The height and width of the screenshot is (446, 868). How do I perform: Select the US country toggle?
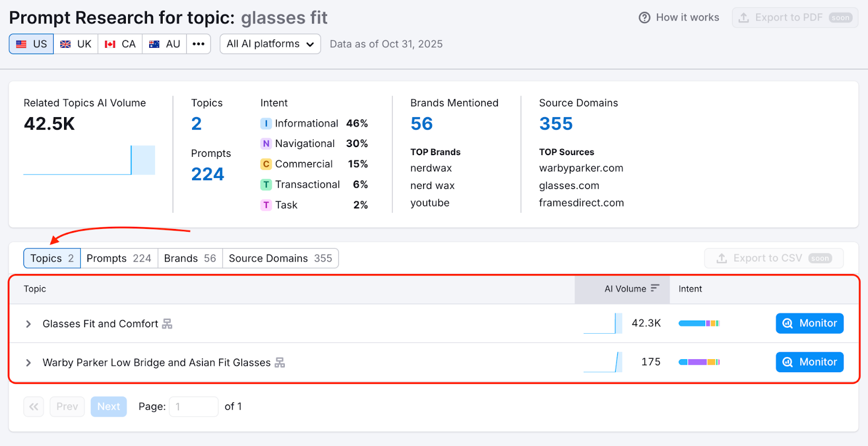[31, 44]
